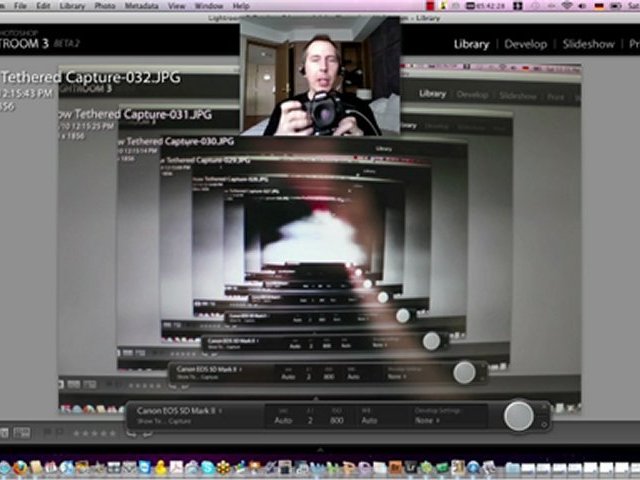Switch to the Develop module

tap(525, 44)
